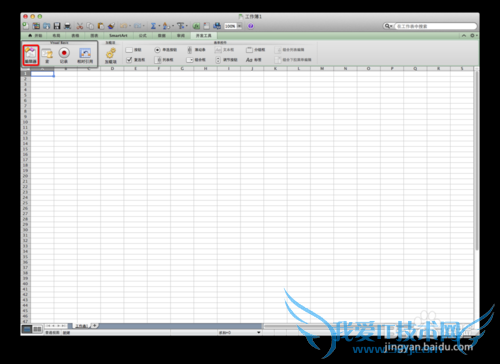Open the Add-Ins gear icon

pyautogui.click(x=111, y=55)
